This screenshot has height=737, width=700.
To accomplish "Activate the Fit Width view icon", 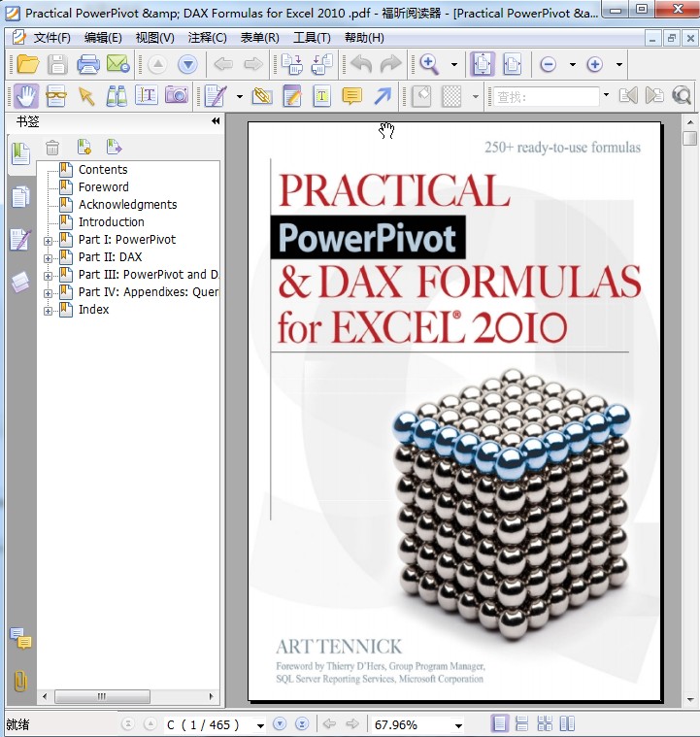I will 512,64.
